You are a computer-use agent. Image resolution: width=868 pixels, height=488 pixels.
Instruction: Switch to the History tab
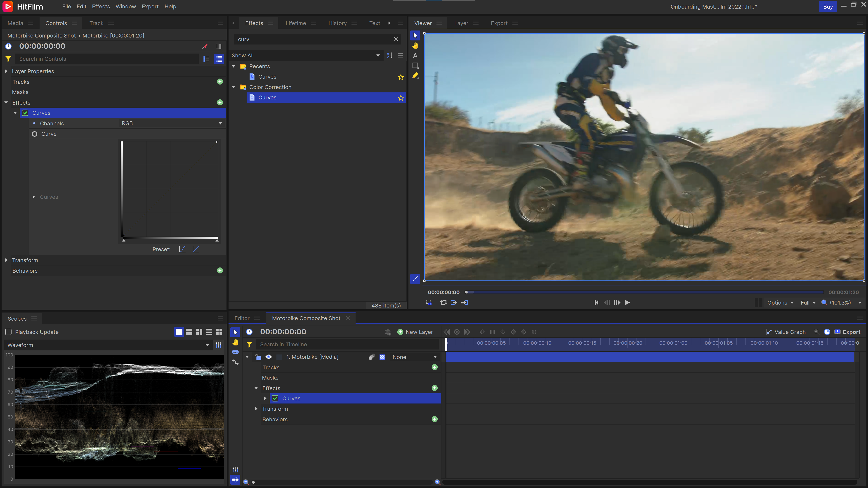[337, 23]
